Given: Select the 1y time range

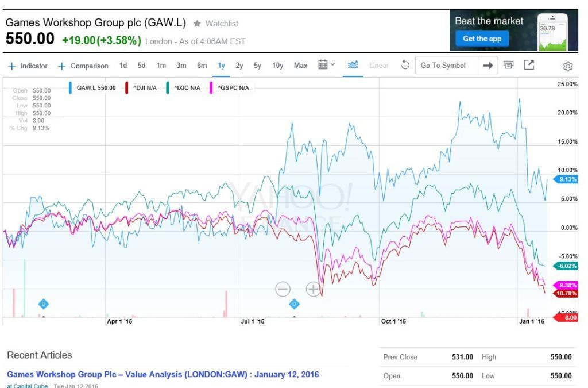Looking at the screenshot, I should pos(221,66).
